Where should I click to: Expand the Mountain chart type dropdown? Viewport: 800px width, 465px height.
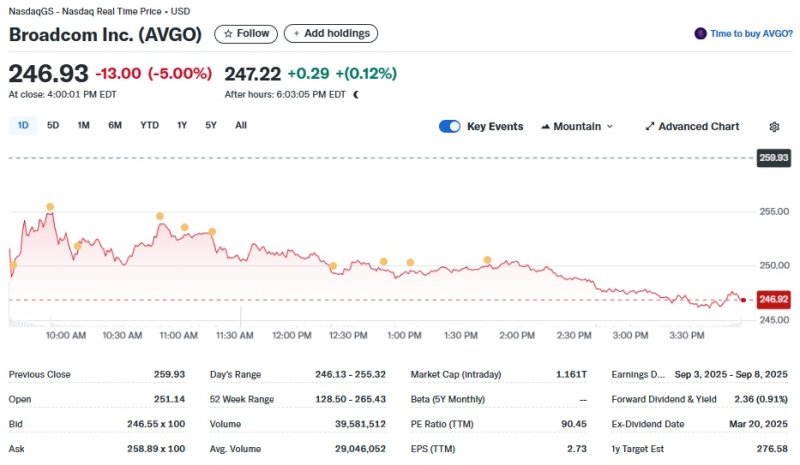pyautogui.click(x=577, y=127)
